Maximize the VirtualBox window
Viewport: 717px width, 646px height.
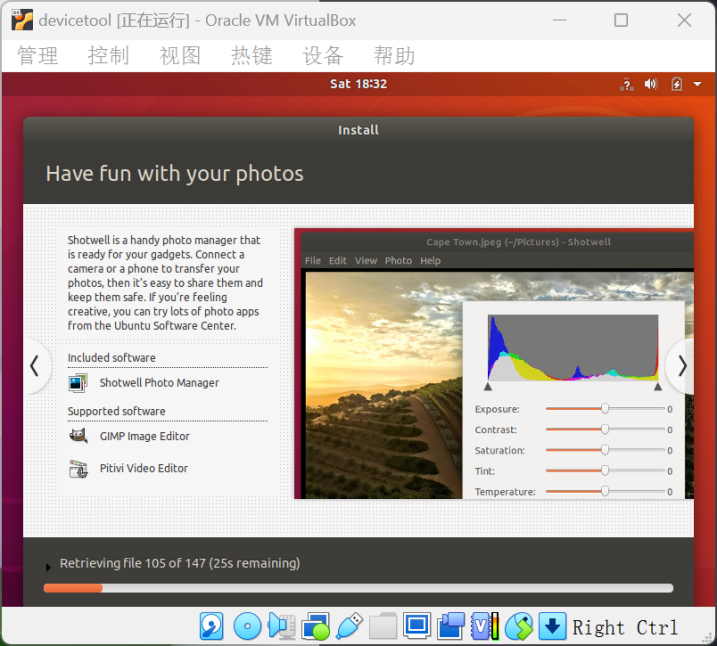pyautogui.click(x=621, y=20)
